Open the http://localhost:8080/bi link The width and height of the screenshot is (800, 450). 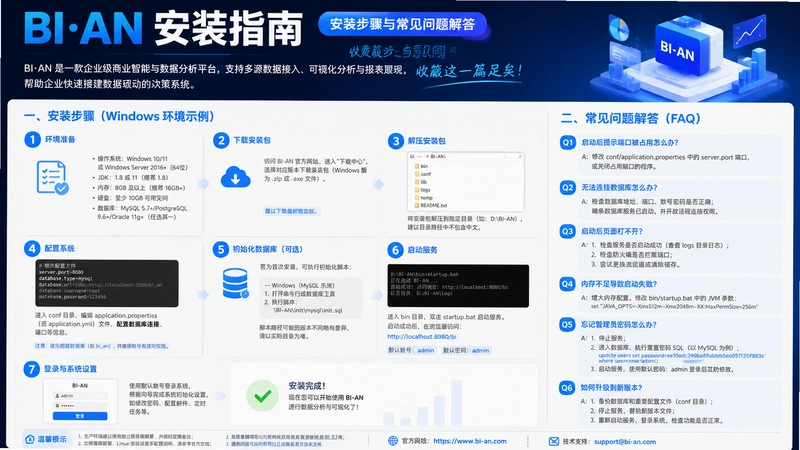coord(421,337)
